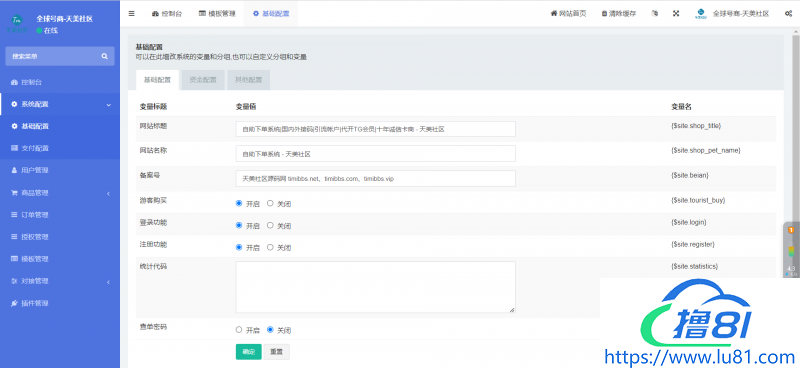Open the settings cogs icon at top right
The width and height of the screenshot is (800, 368).
pos(788,14)
